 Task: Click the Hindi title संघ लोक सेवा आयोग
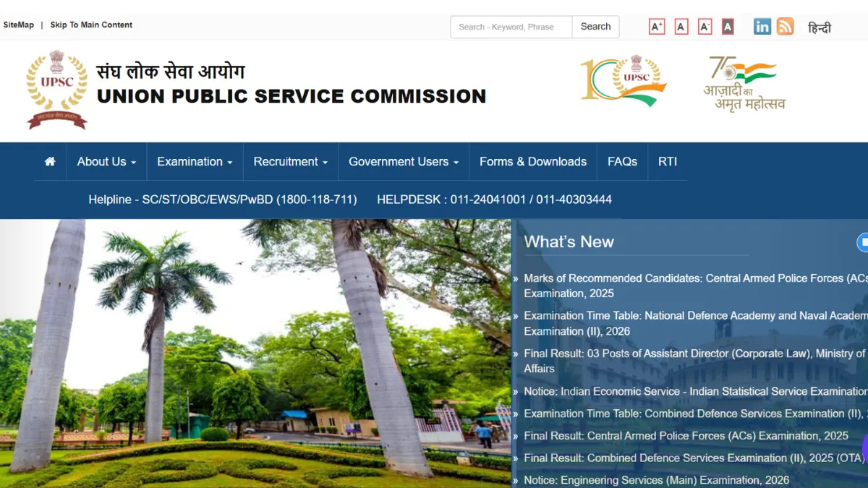coord(171,71)
